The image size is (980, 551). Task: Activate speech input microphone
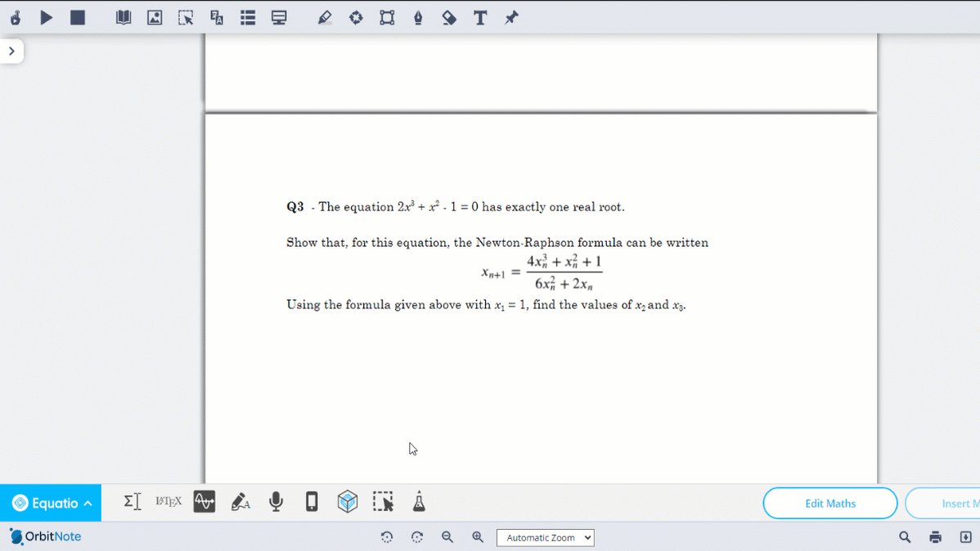pyautogui.click(x=276, y=502)
